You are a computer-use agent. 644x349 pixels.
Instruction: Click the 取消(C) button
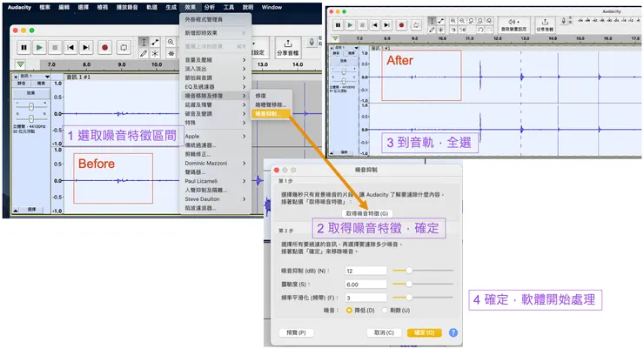tap(384, 332)
